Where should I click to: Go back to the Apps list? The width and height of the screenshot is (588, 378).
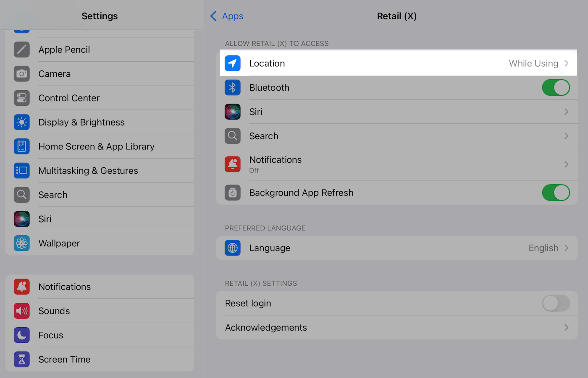point(226,16)
